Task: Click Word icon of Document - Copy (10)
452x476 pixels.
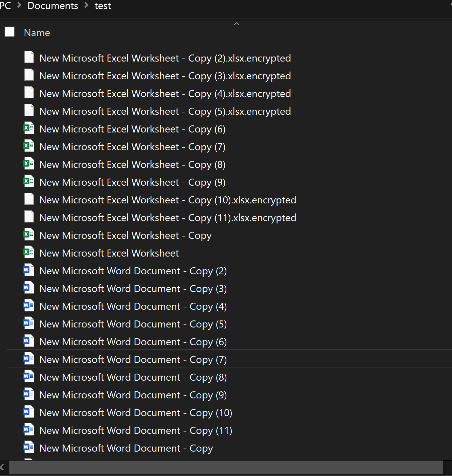Action: pos(28,412)
